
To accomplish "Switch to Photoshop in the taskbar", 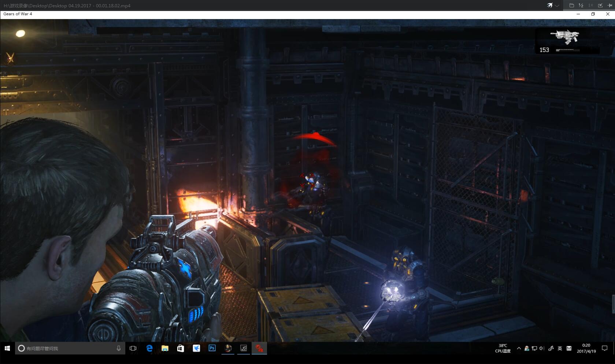I will click(212, 348).
